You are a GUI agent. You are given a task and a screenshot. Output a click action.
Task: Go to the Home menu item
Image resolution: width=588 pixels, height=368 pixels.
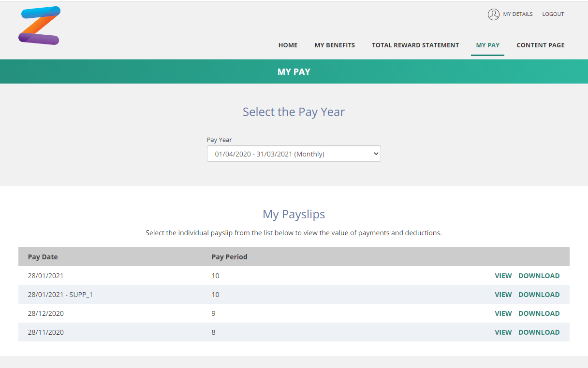(x=288, y=45)
